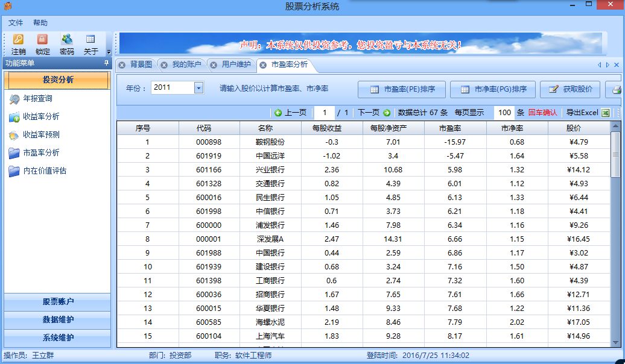625x364 pixels.
Task: Sort by the 名称 column header
Action: [x=271, y=128]
